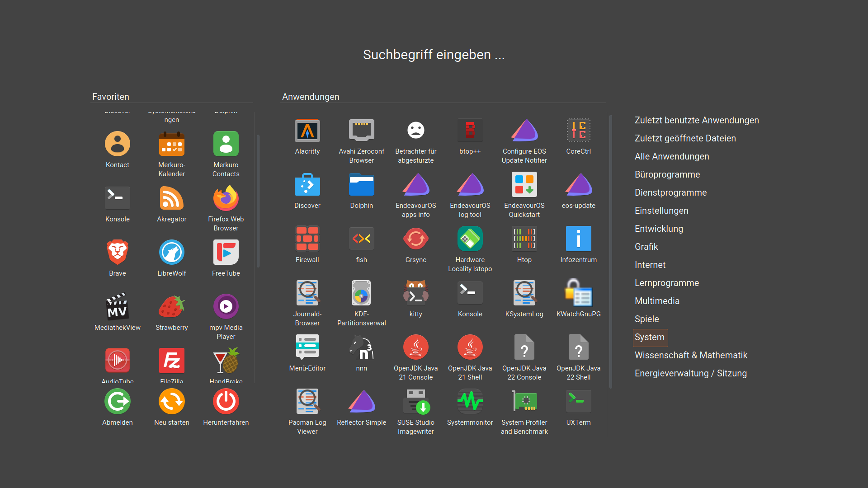Open Strawberry music player favorite
Viewport: 868px width, 488px height.
pyautogui.click(x=172, y=307)
